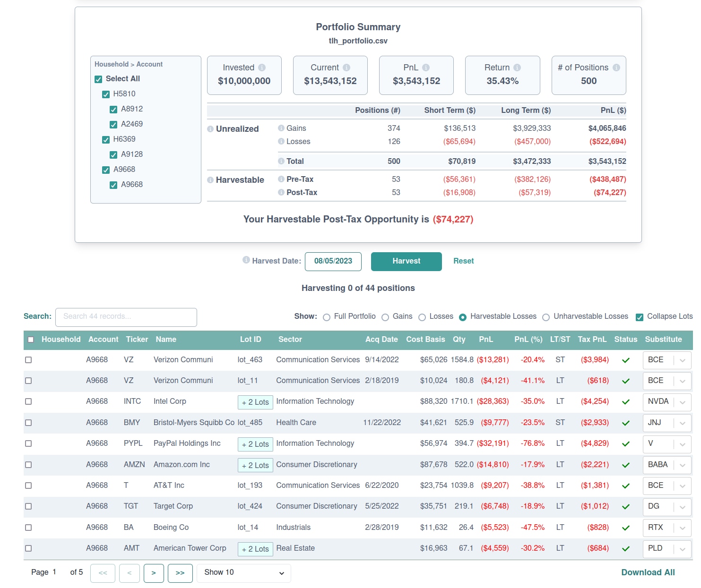This screenshot has height=588, width=701.
Task: Sort by Acq Date column header
Action: point(381,339)
